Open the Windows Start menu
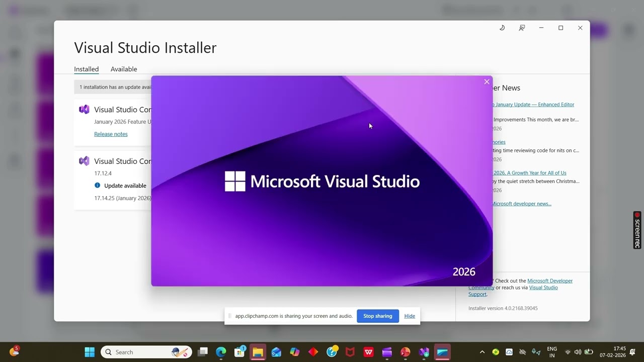Screen dimensions: 644x362 click(x=90, y=352)
